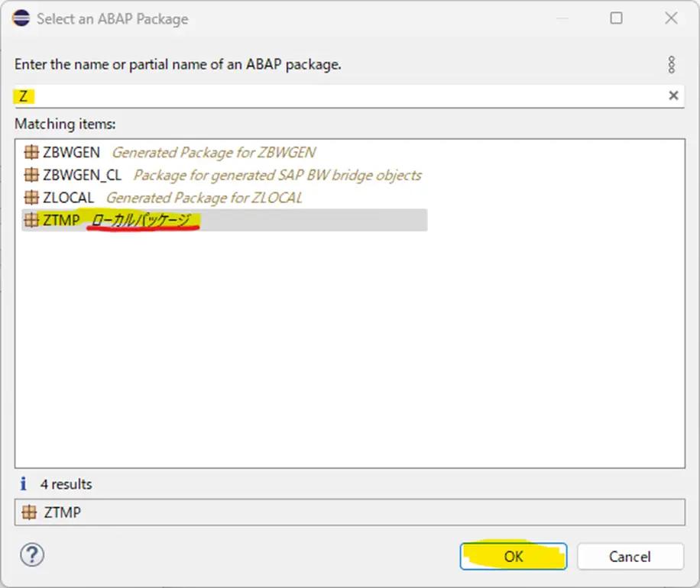700x588 pixels.
Task: Click the ZLOCAL package icon
Action: [31, 197]
